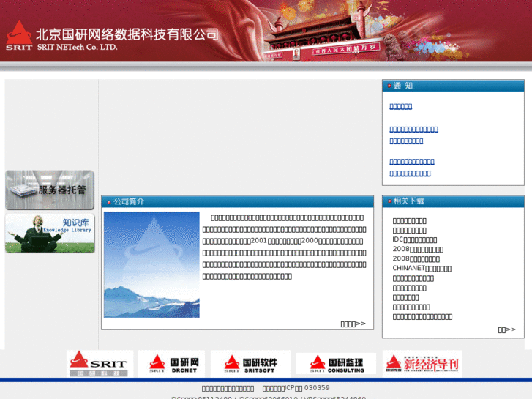This screenshot has height=399, width=532.
Task: Click the second, longest 通知 notice link
Action: coord(413,129)
